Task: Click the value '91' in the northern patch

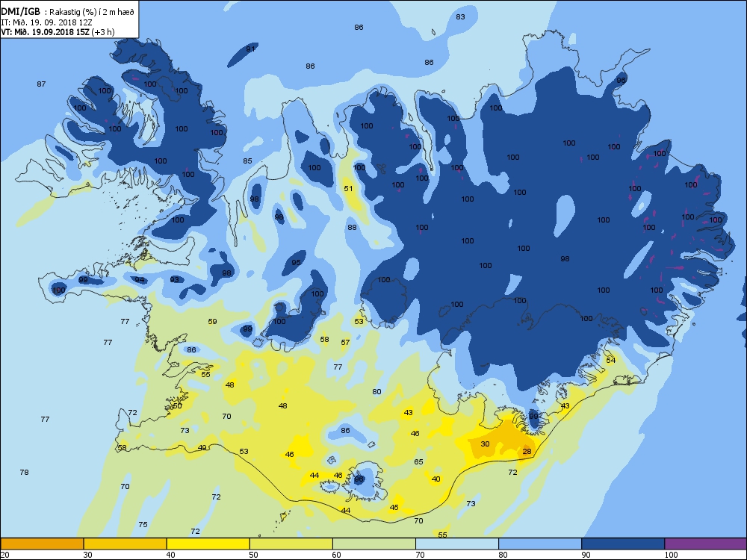Action: pyautogui.click(x=250, y=49)
